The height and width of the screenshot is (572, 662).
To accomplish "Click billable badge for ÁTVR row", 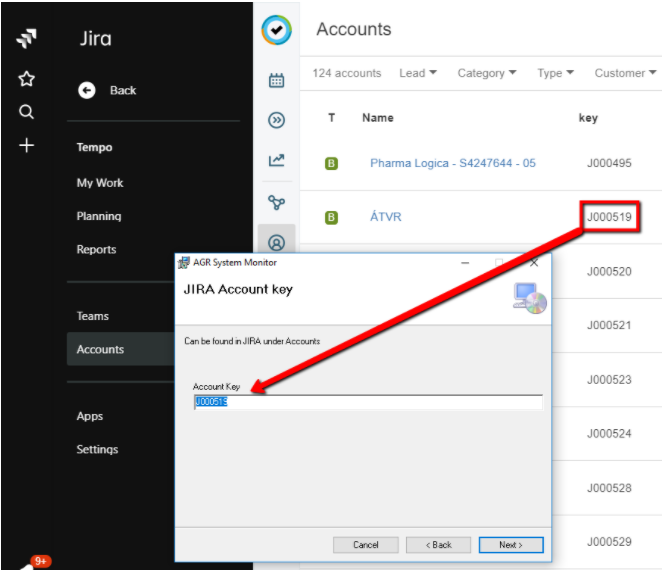I will (x=331, y=217).
